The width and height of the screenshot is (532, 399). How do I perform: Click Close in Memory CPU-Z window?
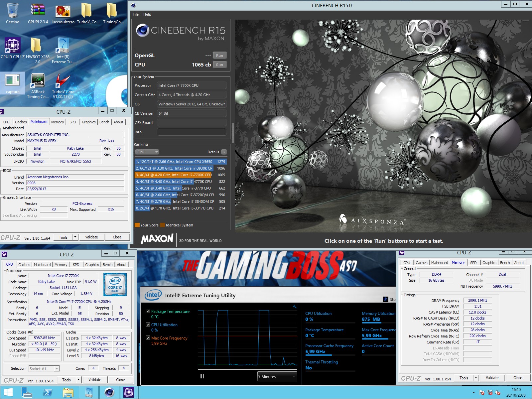tap(518, 378)
